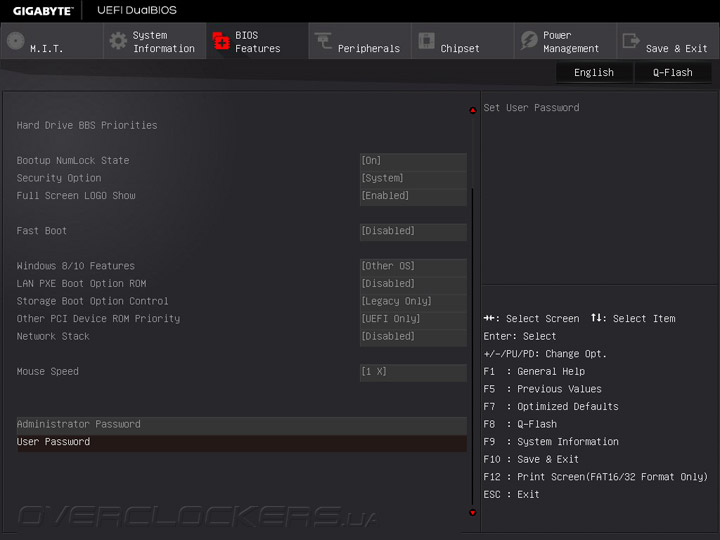Click the Security Option label
This screenshot has height=540, width=720.
coord(59,178)
